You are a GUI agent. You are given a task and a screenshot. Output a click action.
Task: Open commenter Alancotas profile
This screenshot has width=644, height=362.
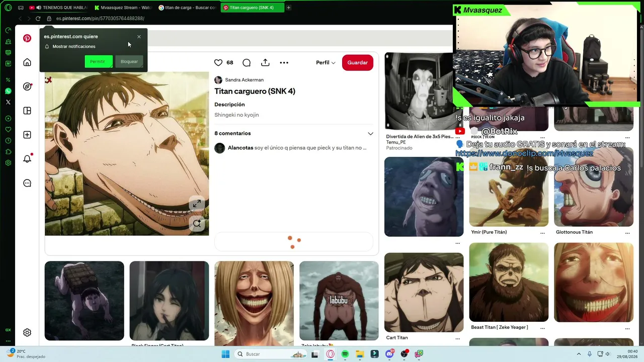coord(240,148)
